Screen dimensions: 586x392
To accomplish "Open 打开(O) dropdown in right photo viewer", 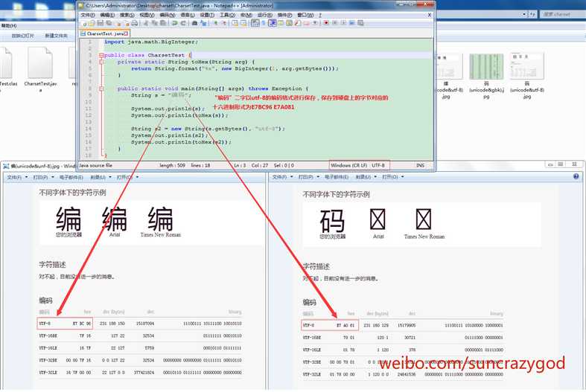I will (x=393, y=176).
